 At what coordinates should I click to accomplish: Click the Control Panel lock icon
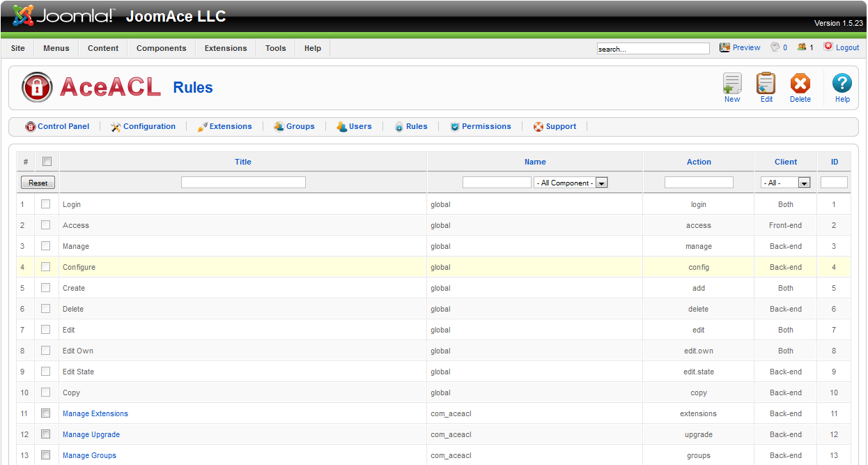click(x=31, y=127)
